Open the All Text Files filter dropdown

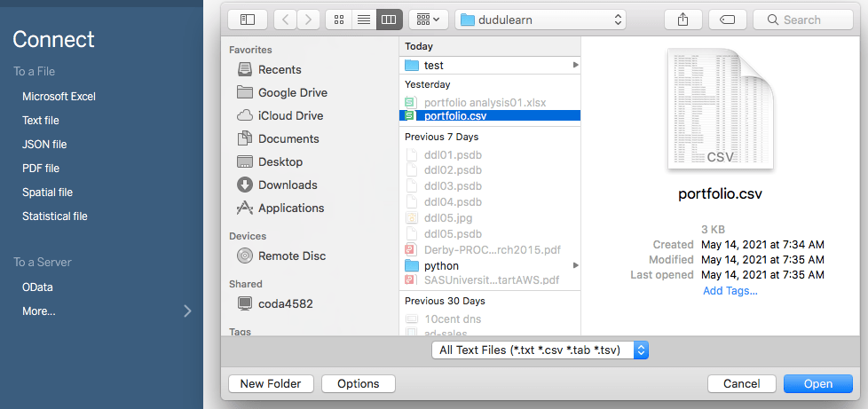[541, 350]
